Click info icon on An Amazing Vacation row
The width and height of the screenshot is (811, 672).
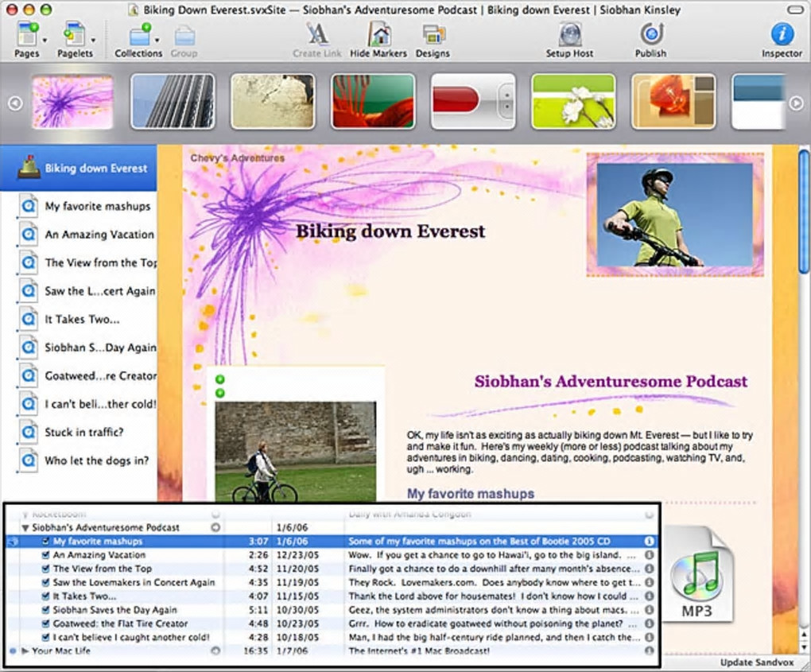[x=649, y=554]
